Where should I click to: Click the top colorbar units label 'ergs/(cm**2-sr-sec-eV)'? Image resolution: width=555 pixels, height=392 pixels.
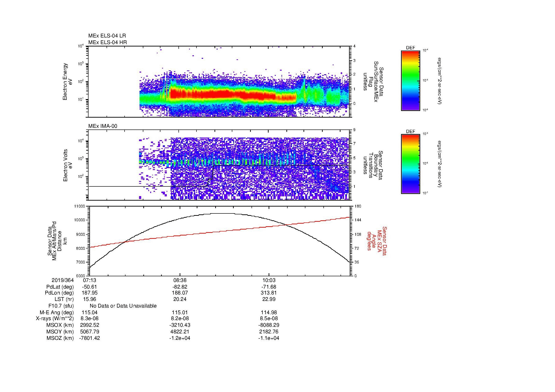[x=440, y=81]
